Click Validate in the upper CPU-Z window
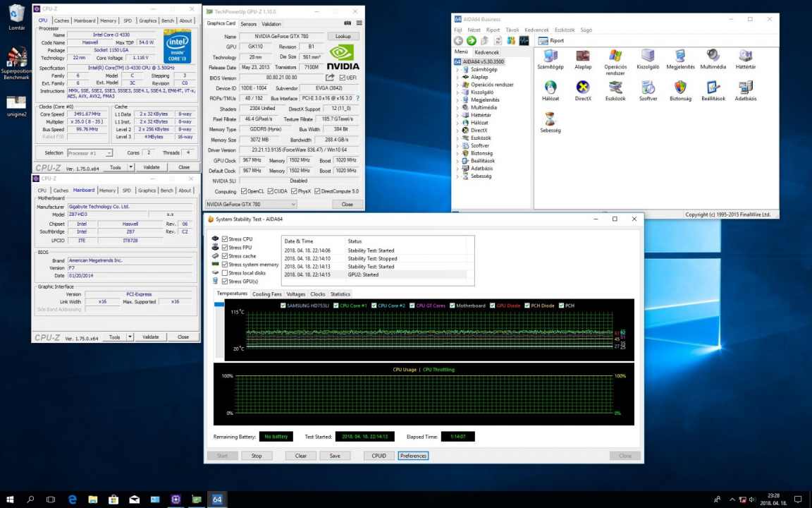Image resolution: width=812 pixels, height=508 pixels. click(x=152, y=167)
